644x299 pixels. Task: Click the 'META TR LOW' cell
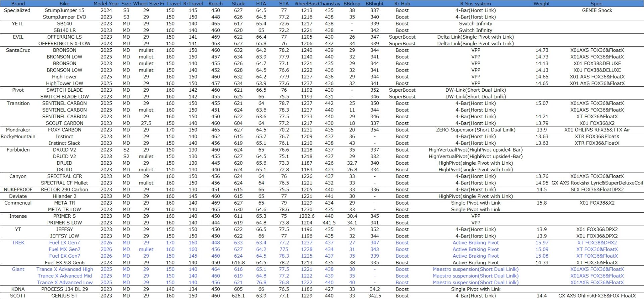[64, 210]
